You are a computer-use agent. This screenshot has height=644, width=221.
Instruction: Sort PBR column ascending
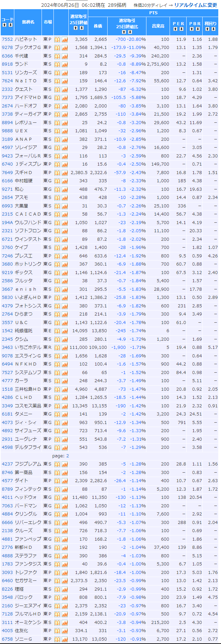[192, 29]
